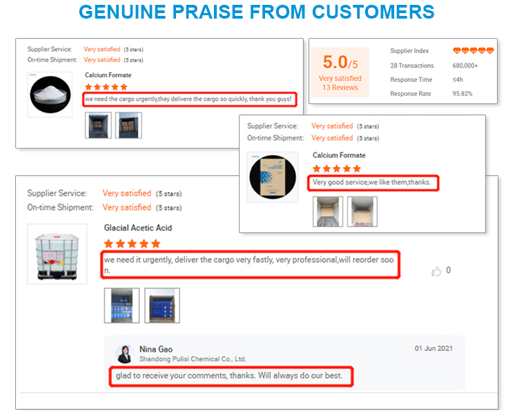This screenshot has width=515, height=420.
Task: View left photo under 'Very good service' review
Action: [x=327, y=212]
